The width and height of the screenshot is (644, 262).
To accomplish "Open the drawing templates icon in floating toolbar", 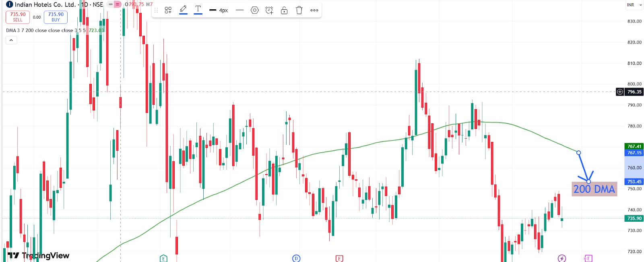I will 168,10.
